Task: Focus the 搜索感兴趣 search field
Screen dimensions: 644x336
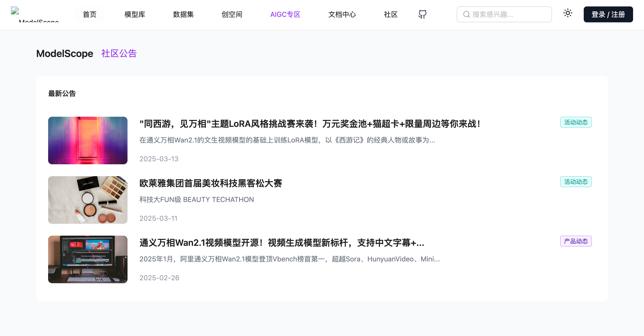Action: [504, 14]
